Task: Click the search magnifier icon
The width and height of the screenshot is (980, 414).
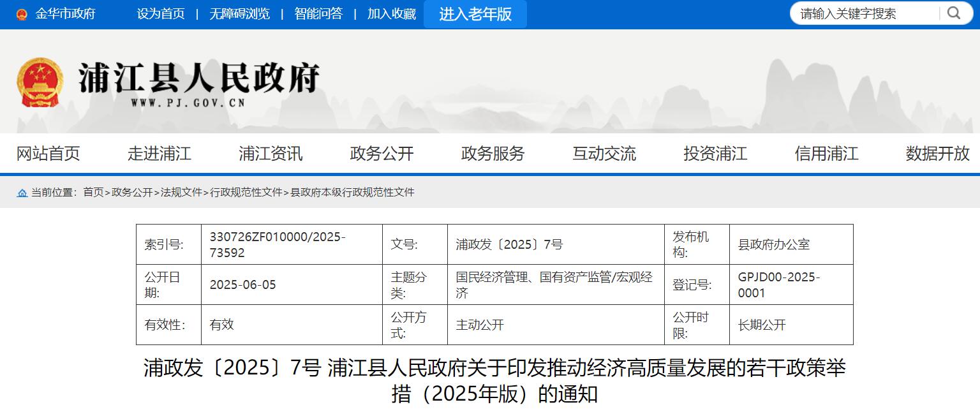Action: [953, 13]
